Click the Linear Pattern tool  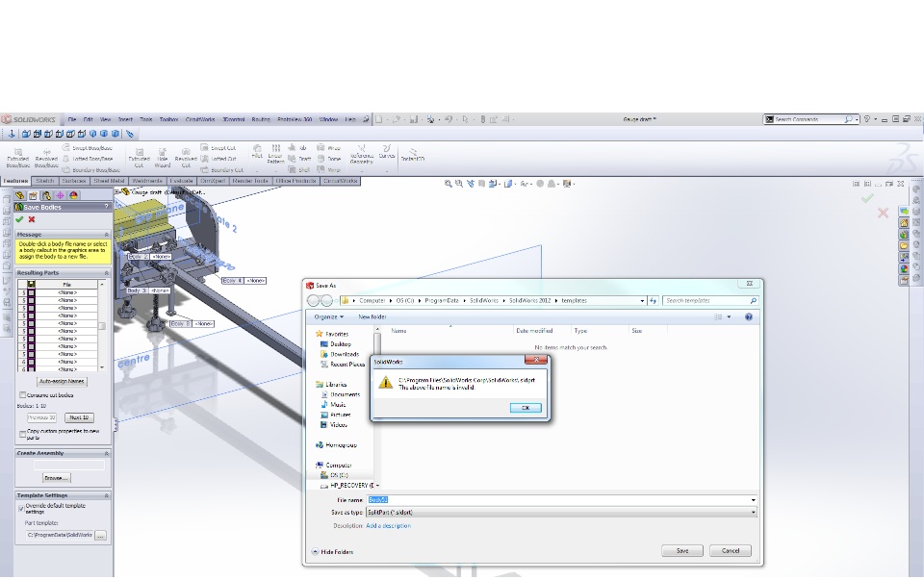pos(275,154)
